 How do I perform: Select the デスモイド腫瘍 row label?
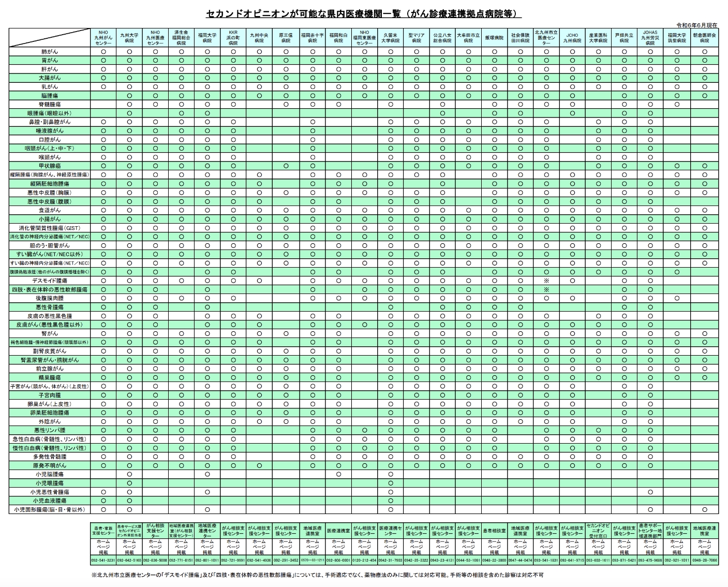click(50, 281)
